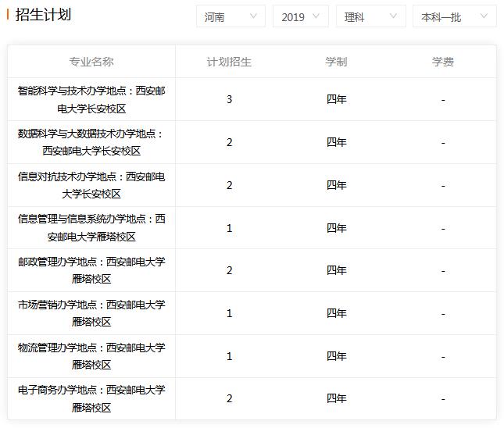This screenshot has width=504, height=428.
Task: Click enrollment count 1 for 物流管理
Action: pyautogui.click(x=229, y=356)
